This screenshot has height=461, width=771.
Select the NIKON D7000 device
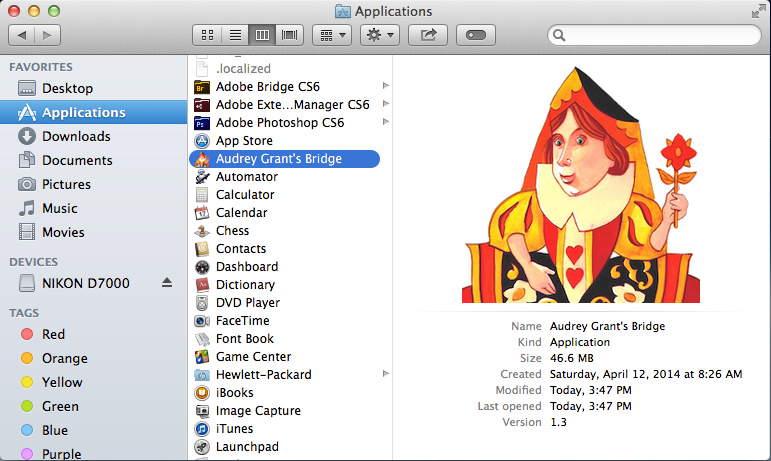click(86, 284)
